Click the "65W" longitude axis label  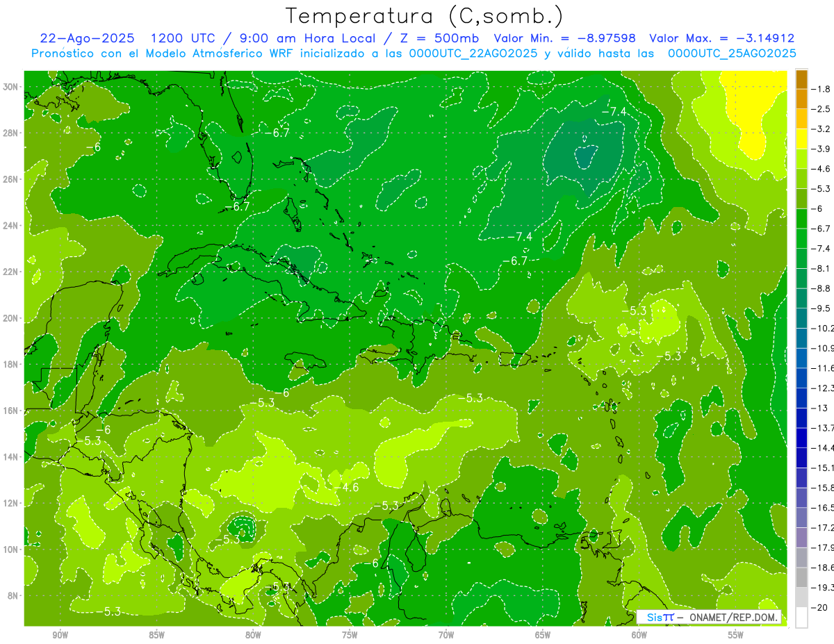pyautogui.click(x=543, y=635)
